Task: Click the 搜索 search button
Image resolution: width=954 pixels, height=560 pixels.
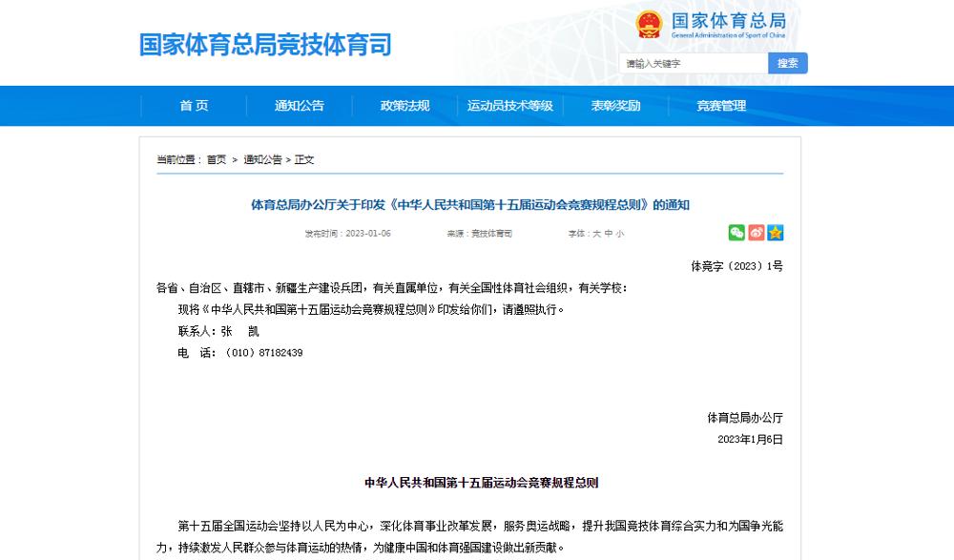Action: click(x=787, y=63)
